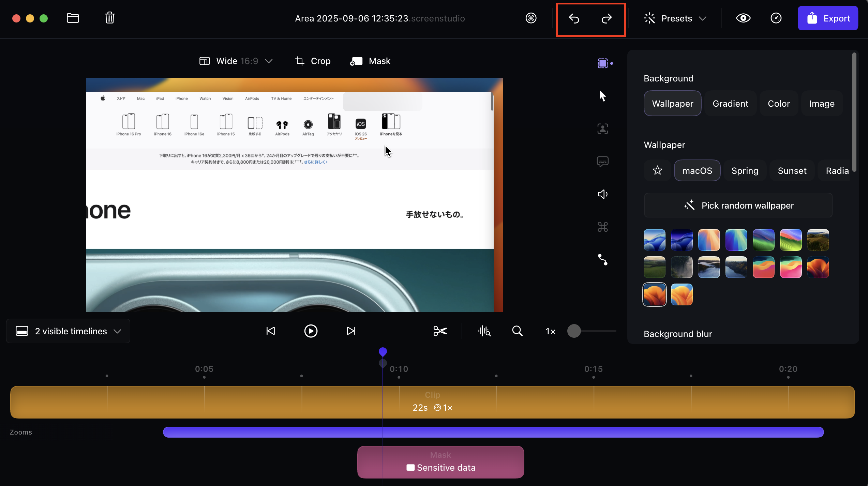Open the keyboard shortcuts sidebar icon
868x486 pixels.
pyautogui.click(x=603, y=227)
